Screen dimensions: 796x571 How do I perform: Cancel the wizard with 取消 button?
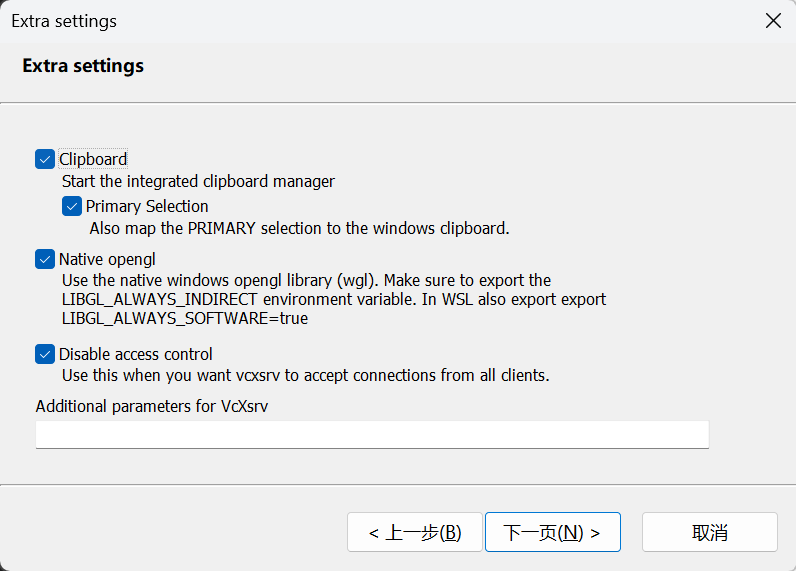709,532
